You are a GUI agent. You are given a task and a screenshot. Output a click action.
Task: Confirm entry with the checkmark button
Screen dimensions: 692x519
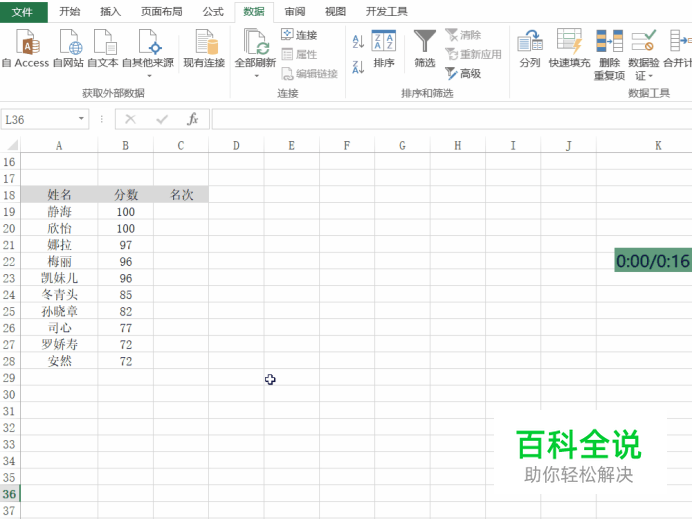tap(162, 119)
